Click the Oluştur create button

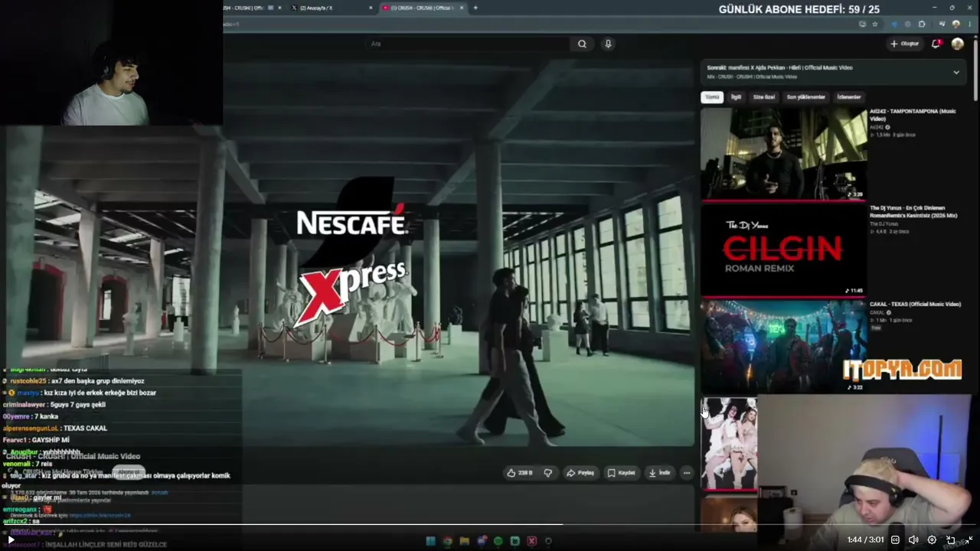point(904,44)
